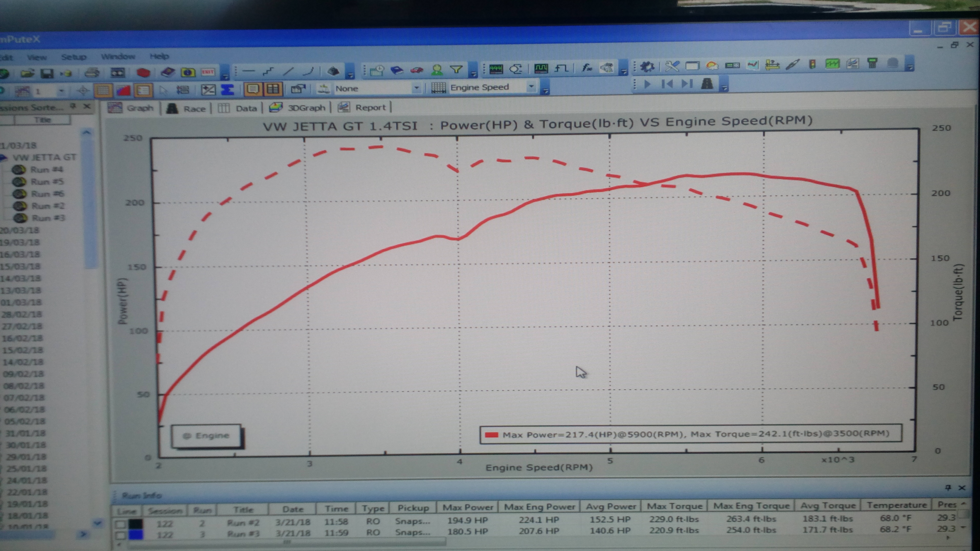Image resolution: width=980 pixels, height=551 pixels.
Task: Click the red car icon
Action: [x=417, y=70]
